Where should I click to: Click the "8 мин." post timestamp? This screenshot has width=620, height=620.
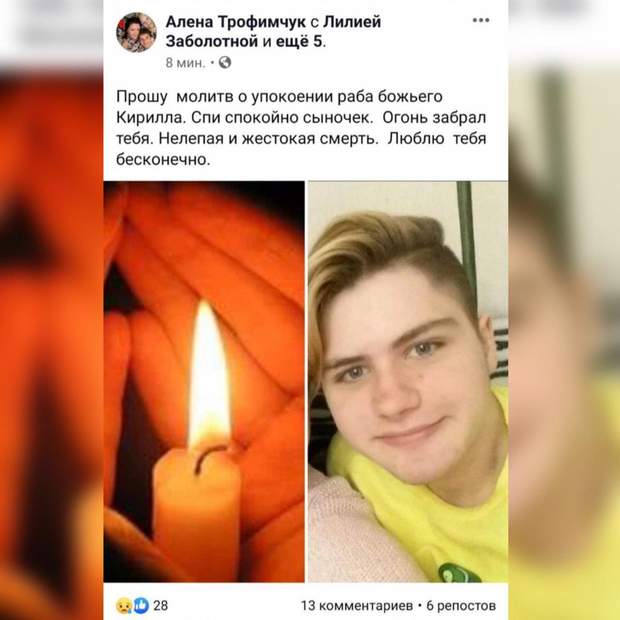click(x=185, y=63)
